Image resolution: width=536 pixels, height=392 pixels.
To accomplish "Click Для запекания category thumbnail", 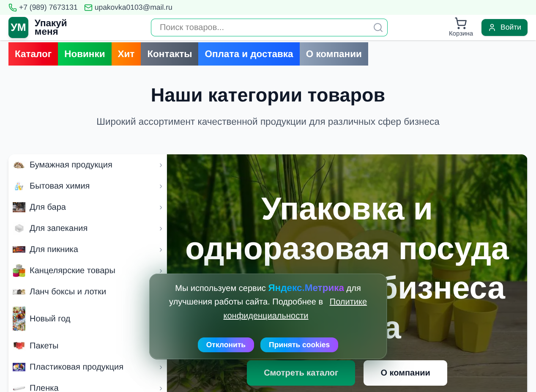I will pyautogui.click(x=19, y=228).
